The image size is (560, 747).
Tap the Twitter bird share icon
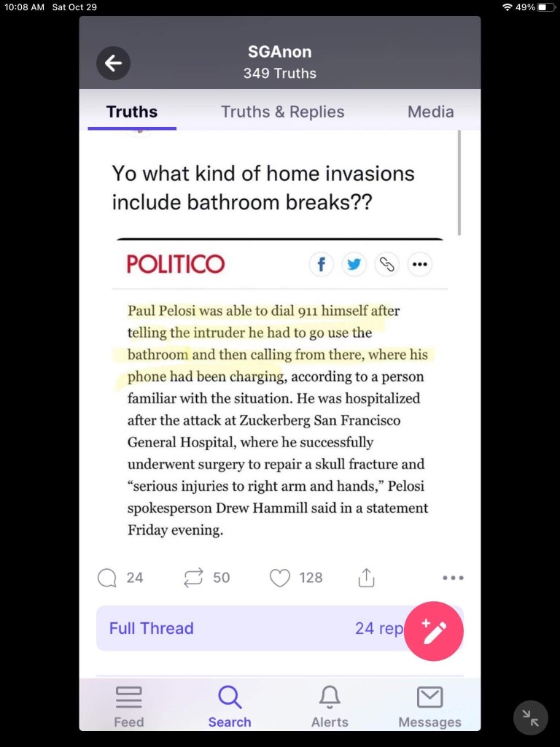[x=354, y=264]
